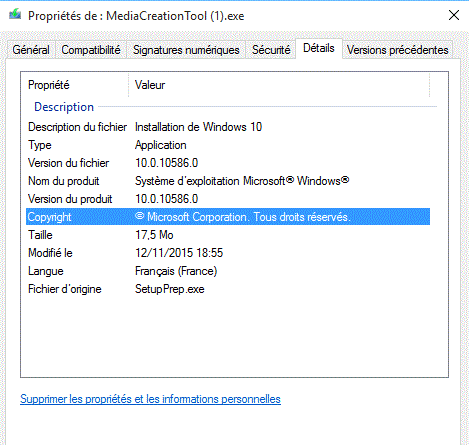Switch to the Général tab

coord(31,50)
